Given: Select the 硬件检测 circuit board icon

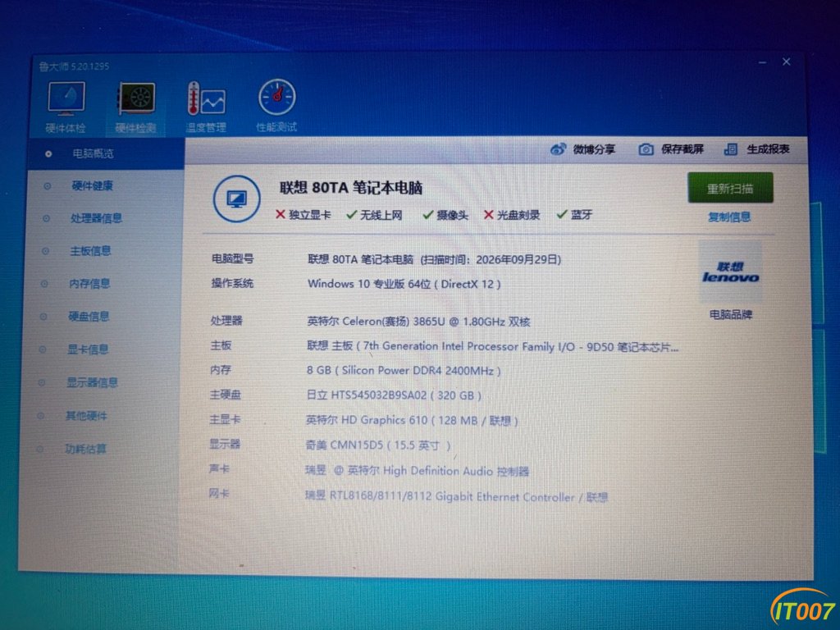Looking at the screenshot, I should pyautogui.click(x=137, y=99).
